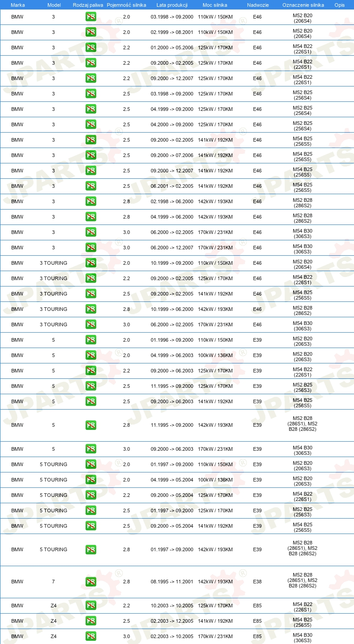Select the date cell 10.2003 -> 10.2005
The image size is (354, 644).
172,606
